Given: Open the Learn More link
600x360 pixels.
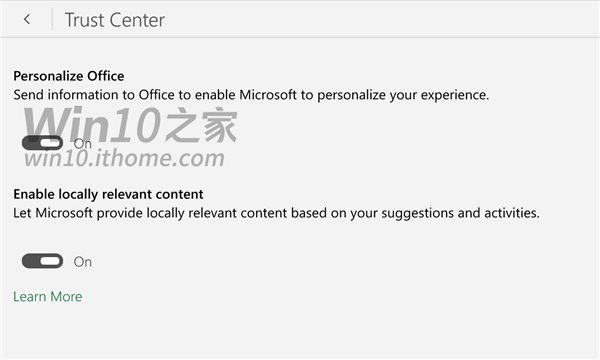Looking at the screenshot, I should tap(47, 296).
